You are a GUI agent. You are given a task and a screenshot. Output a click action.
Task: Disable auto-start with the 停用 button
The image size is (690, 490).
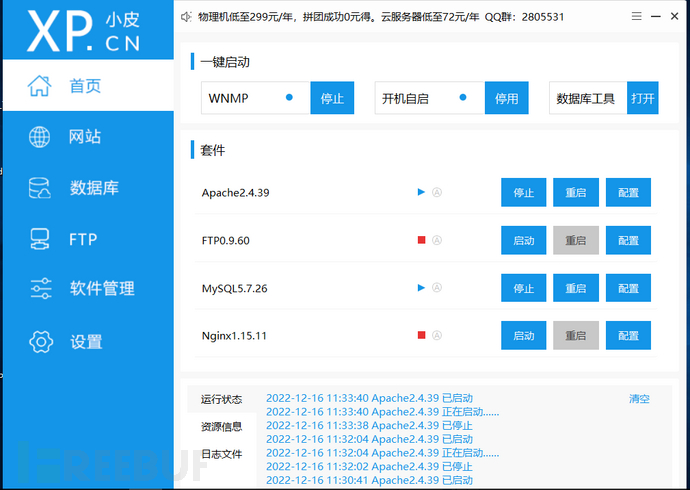pyautogui.click(x=506, y=98)
